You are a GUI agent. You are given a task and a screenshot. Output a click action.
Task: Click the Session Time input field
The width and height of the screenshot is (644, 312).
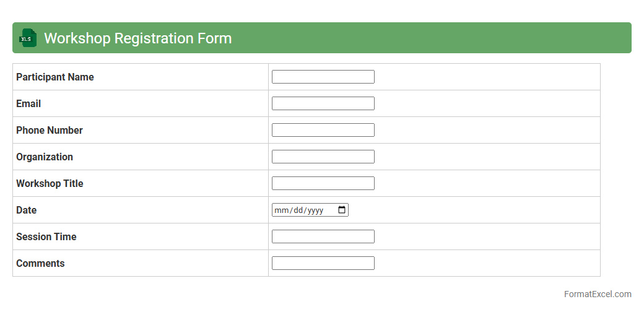tap(323, 236)
